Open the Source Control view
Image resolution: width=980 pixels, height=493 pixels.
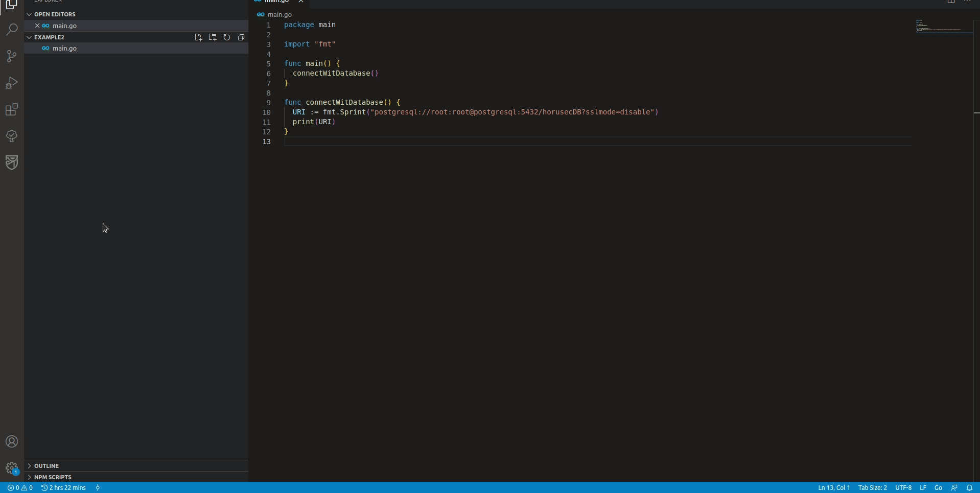tap(12, 56)
